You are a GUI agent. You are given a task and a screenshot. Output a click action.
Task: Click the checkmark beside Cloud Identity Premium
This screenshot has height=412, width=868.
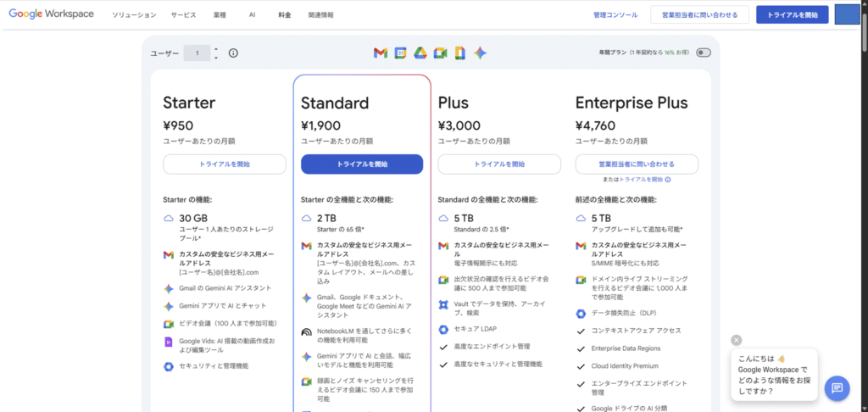pyautogui.click(x=581, y=366)
